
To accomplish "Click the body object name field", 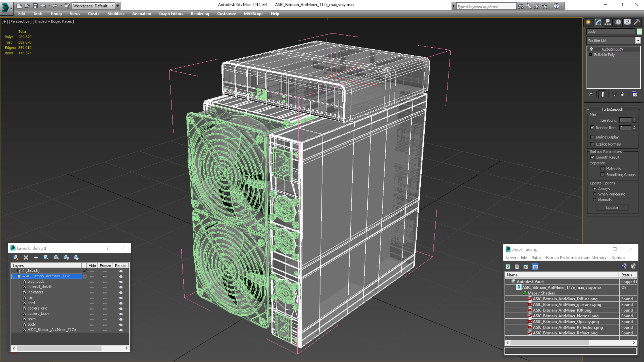I will point(611,32).
